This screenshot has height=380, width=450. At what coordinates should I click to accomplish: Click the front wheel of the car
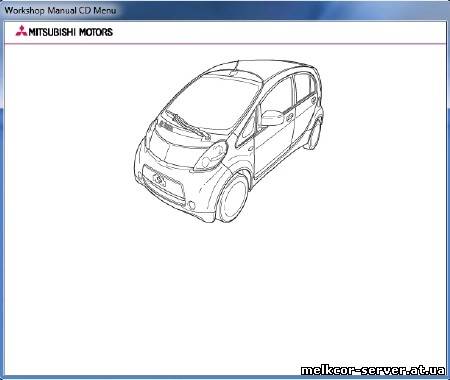(x=233, y=199)
